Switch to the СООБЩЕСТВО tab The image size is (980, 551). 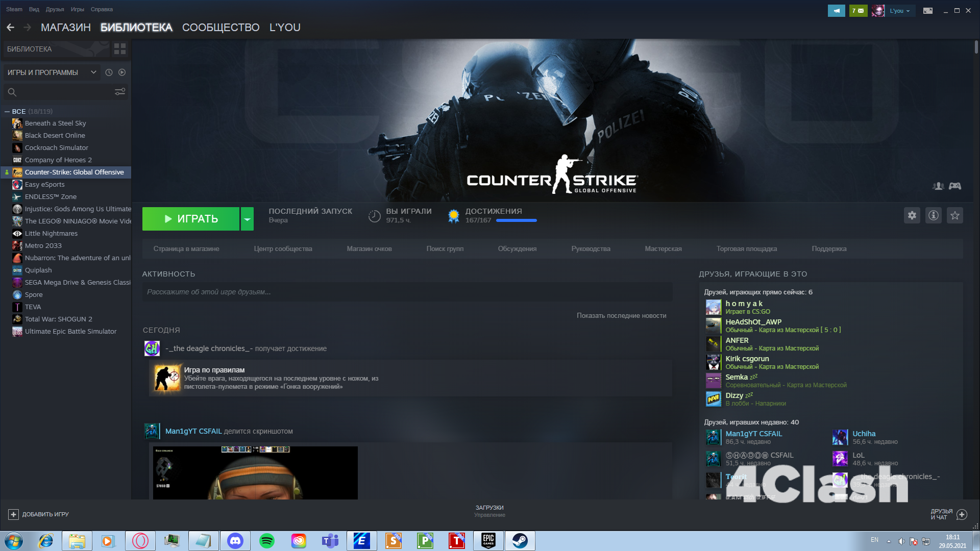tap(220, 28)
